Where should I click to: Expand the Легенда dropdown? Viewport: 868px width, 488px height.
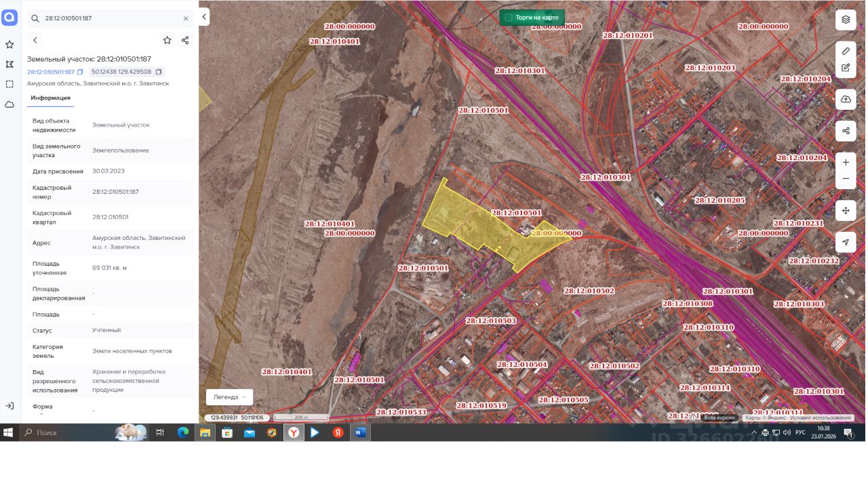click(229, 397)
